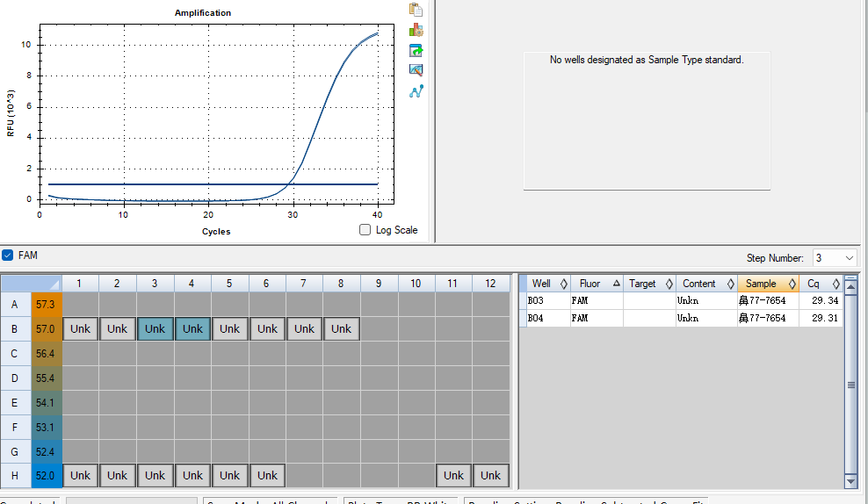Select plate row H header
The image size is (868, 504).
click(15, 475)
